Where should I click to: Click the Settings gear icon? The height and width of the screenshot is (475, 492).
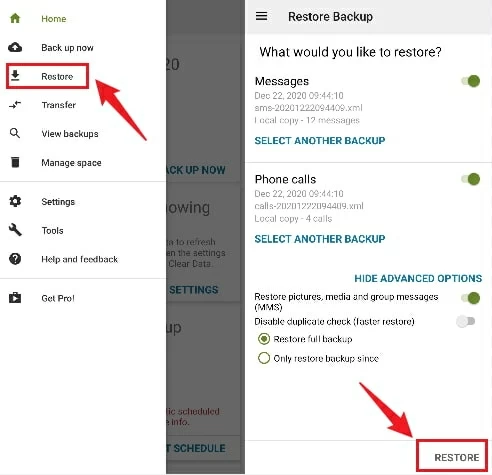(15, 201)
